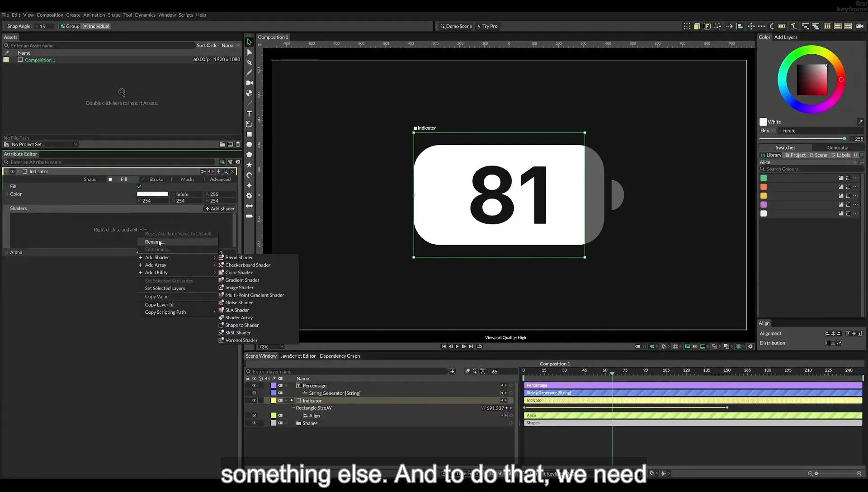Click the Add Shader button
This screenshot has width=868, height=492.
coord(220,208)
